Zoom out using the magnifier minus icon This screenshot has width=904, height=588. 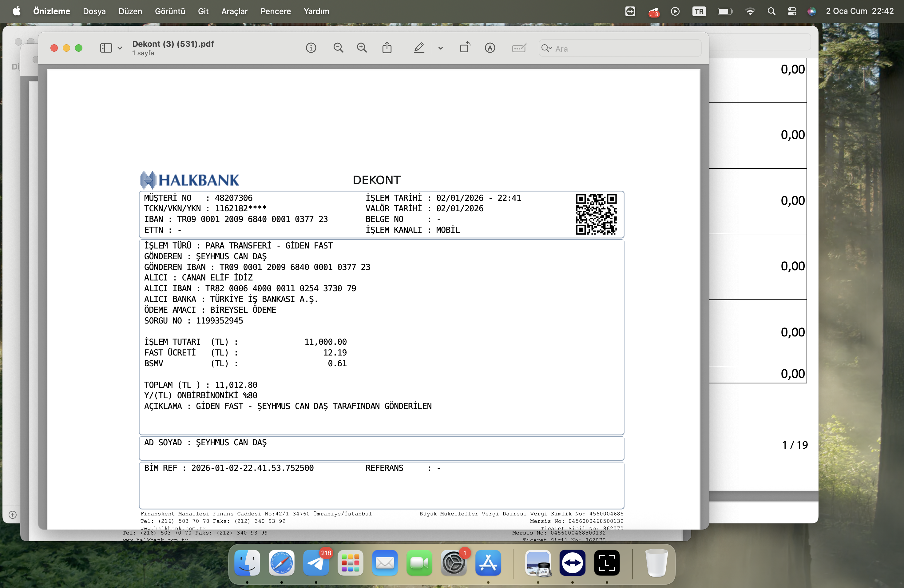point(338,48)
